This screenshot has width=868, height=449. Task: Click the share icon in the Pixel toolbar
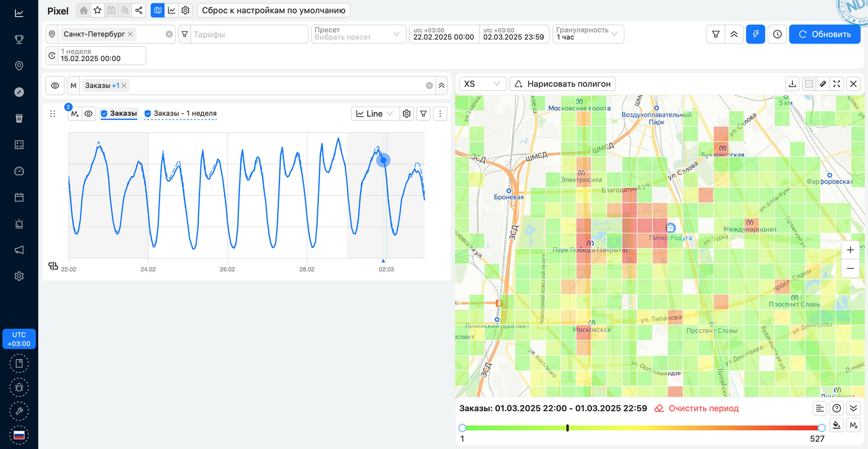tap(139, 10)
